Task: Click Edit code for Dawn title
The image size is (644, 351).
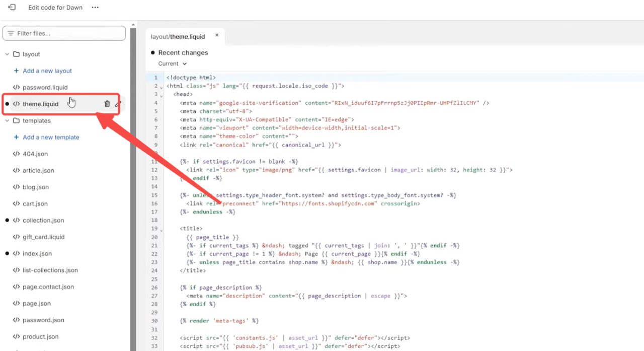Action: click(55, 8)
